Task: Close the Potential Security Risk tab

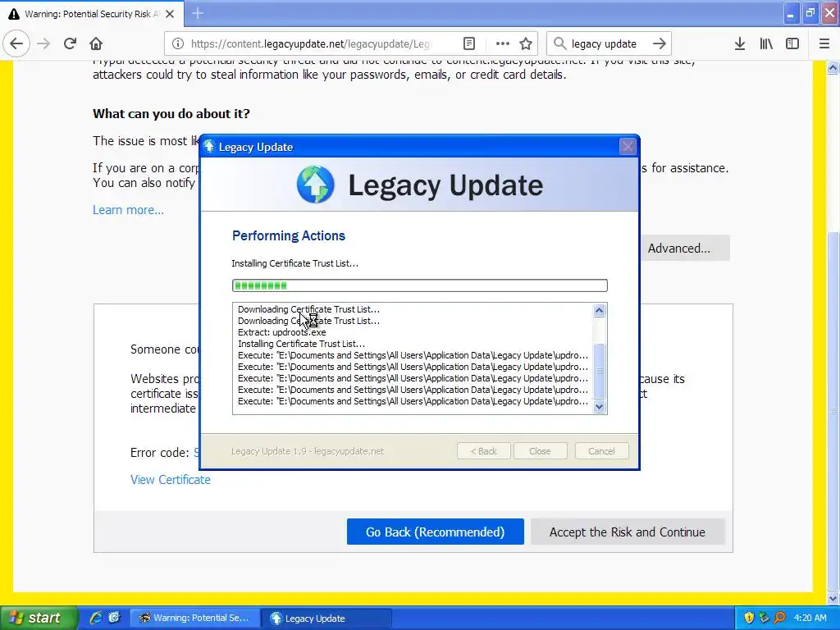Action: (170, 14)
